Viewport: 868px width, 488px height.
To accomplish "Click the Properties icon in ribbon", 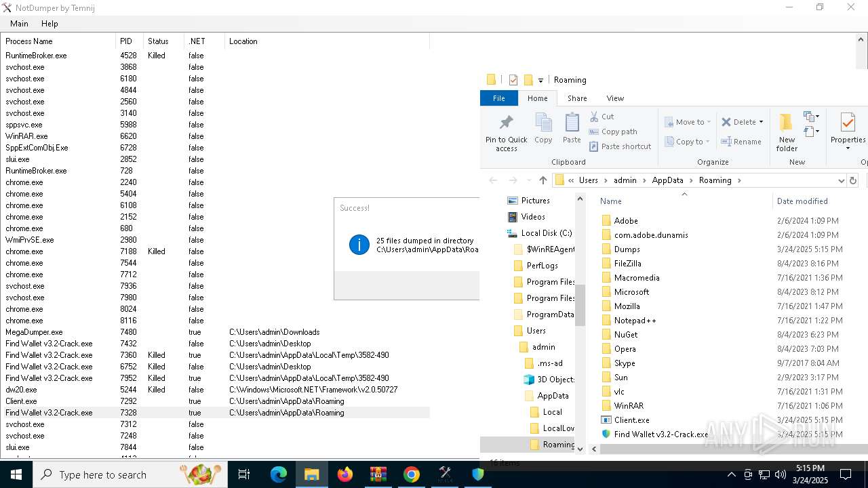I will pos(848,123).
